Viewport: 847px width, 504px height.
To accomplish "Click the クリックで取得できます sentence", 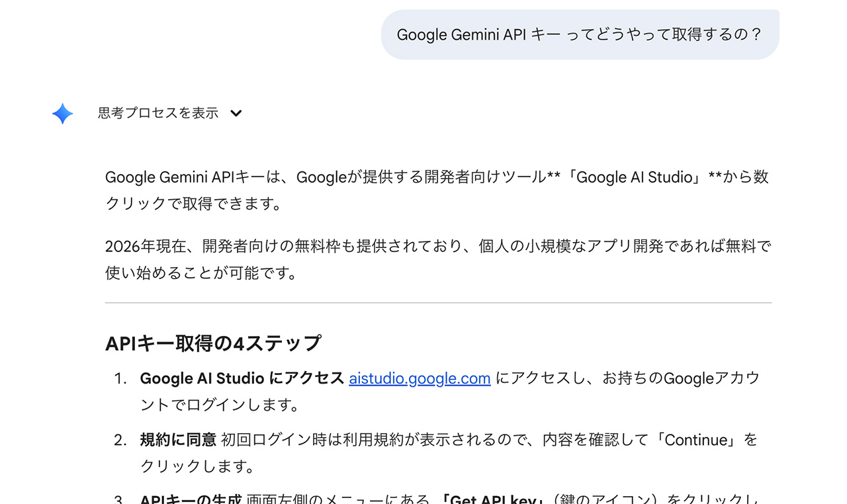I will pyautogui.click(x=194, y=204).
